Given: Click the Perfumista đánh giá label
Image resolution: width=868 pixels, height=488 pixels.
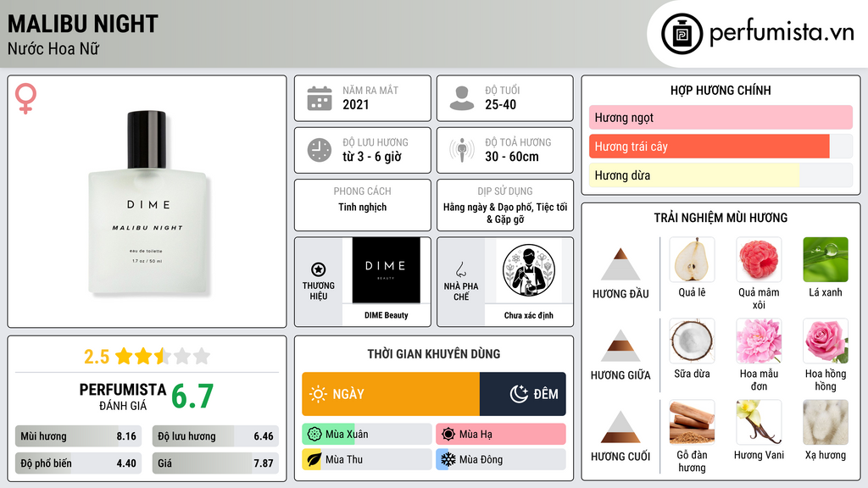Looking at the screenshot, I should [x=123, y=396].
